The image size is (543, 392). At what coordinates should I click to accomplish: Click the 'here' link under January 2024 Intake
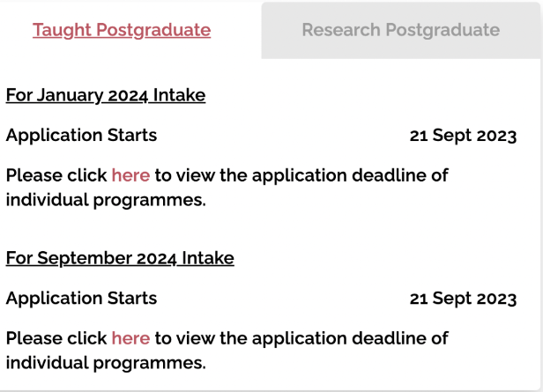tap(130, 175)
